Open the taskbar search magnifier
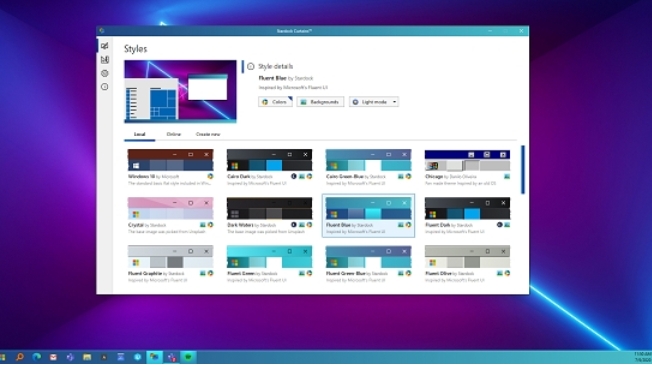 [20, 357]
